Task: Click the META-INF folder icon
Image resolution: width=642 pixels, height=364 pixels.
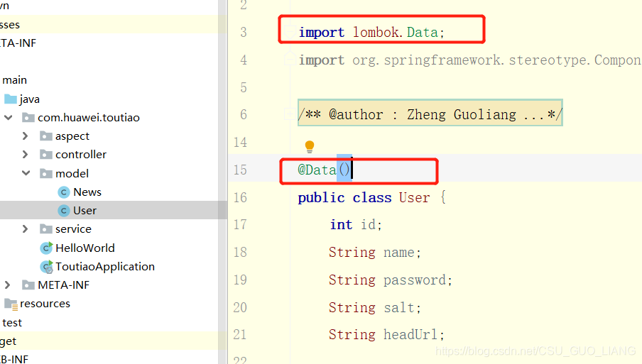Action: click(28, 285)
